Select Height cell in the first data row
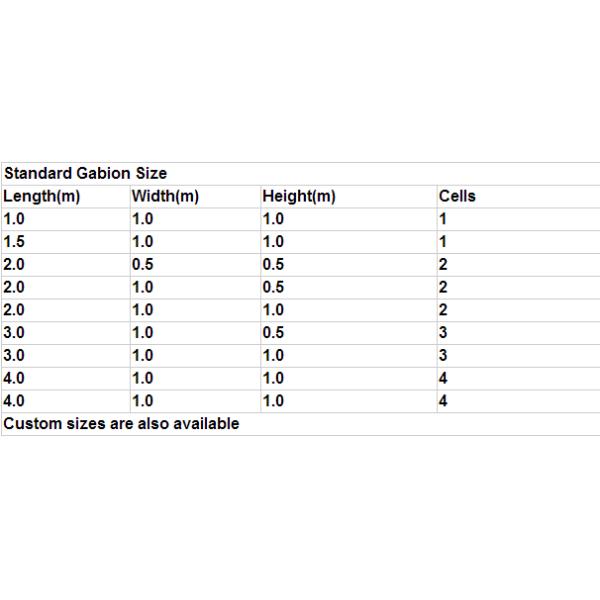Viewport: 600px width, 600px height. pos(273,219)
